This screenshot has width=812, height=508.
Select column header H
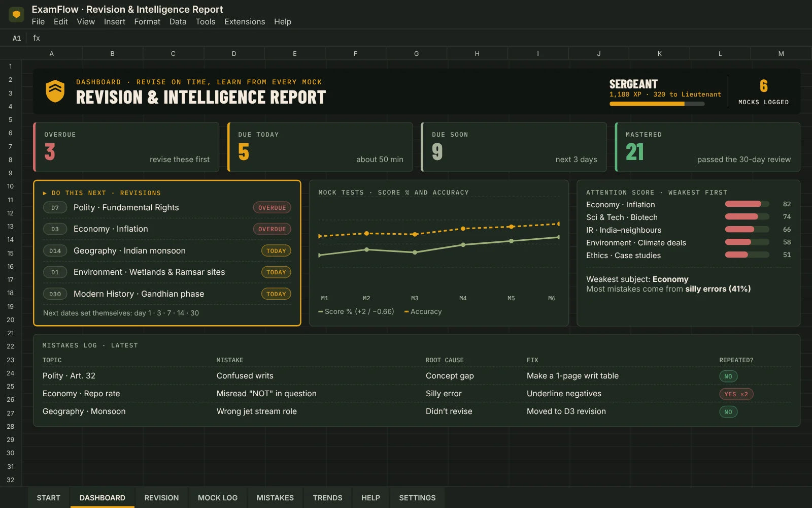coord(477,53)
